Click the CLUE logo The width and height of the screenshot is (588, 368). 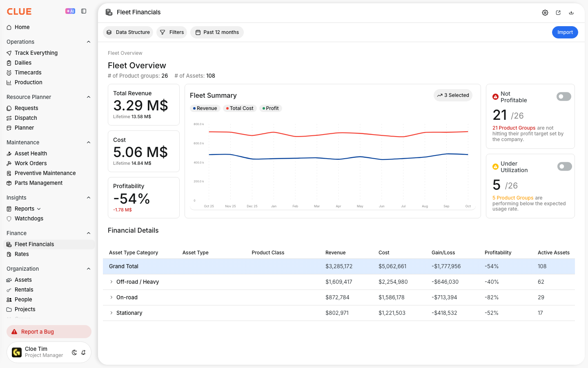[19, 11]
